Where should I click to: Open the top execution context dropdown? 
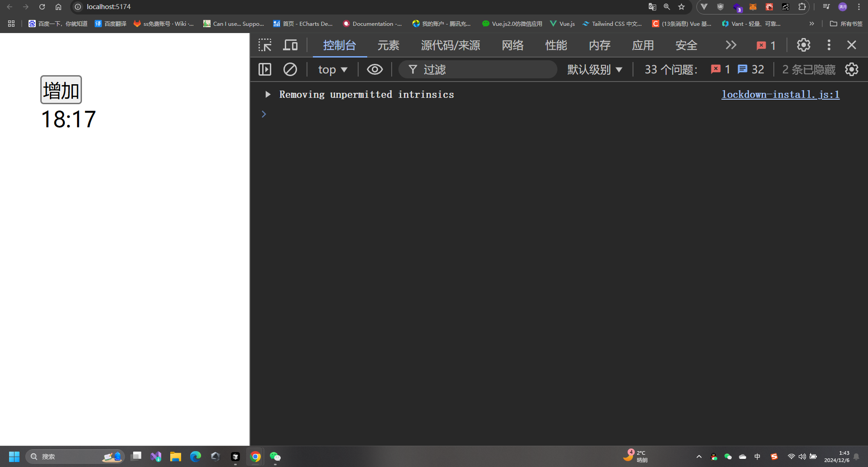(x=333, y=69)
